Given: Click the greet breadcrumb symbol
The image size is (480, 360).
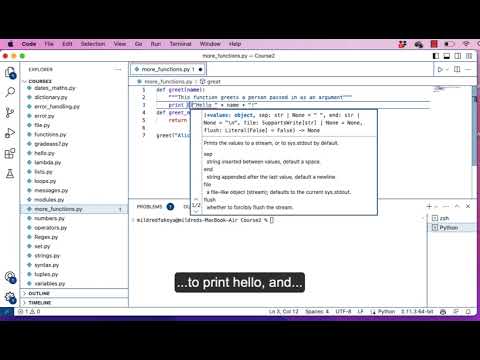Looking at the screenshot, I should pyautogui.click(x=211, y=82).
